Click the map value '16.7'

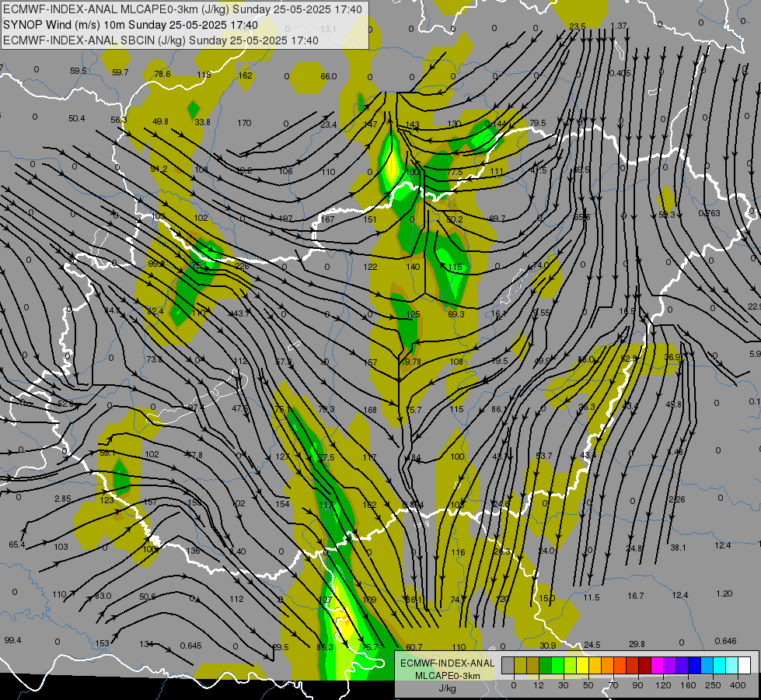(x=635, y=596)
